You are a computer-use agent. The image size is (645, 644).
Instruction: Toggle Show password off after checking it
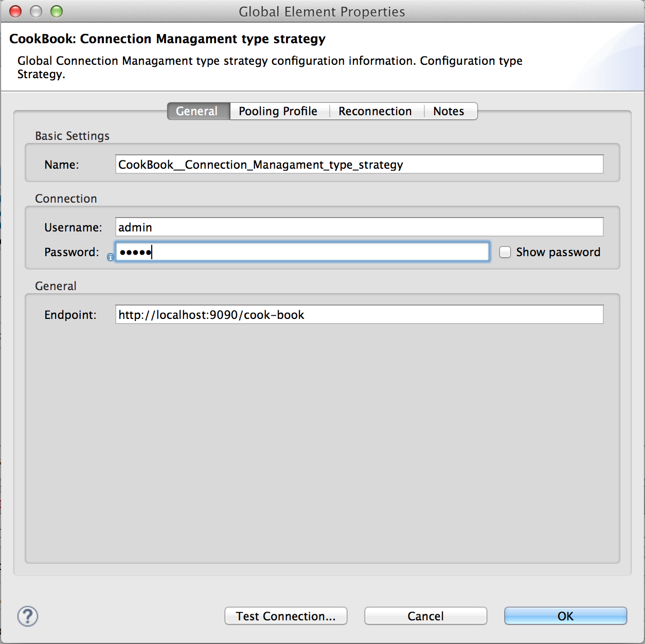505,252
